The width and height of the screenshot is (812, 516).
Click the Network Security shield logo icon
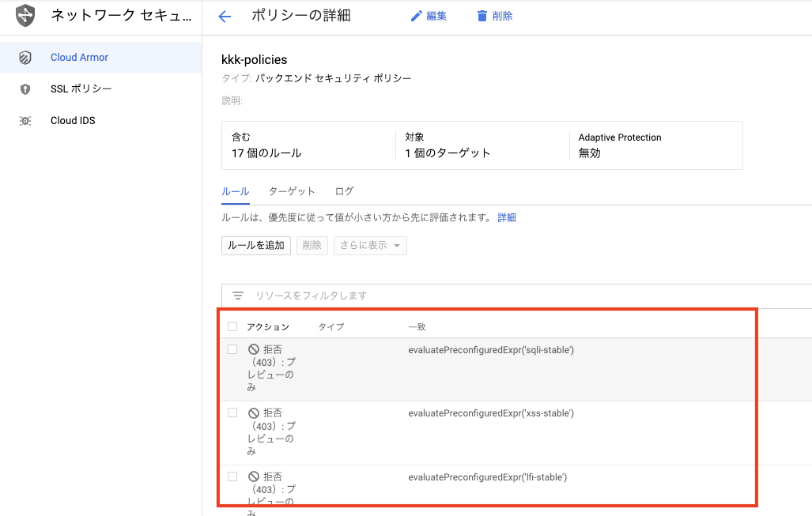pyautogui.click(x=25, y=15)
